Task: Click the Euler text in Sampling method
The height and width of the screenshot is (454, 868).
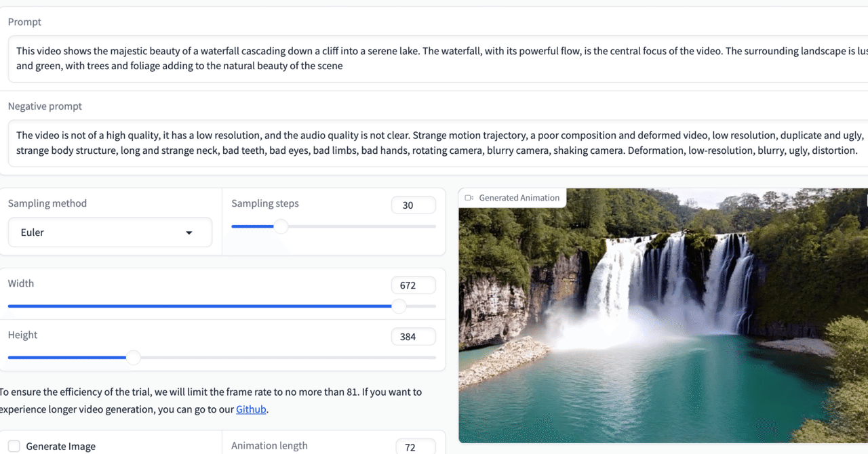Action: [33, 232]
